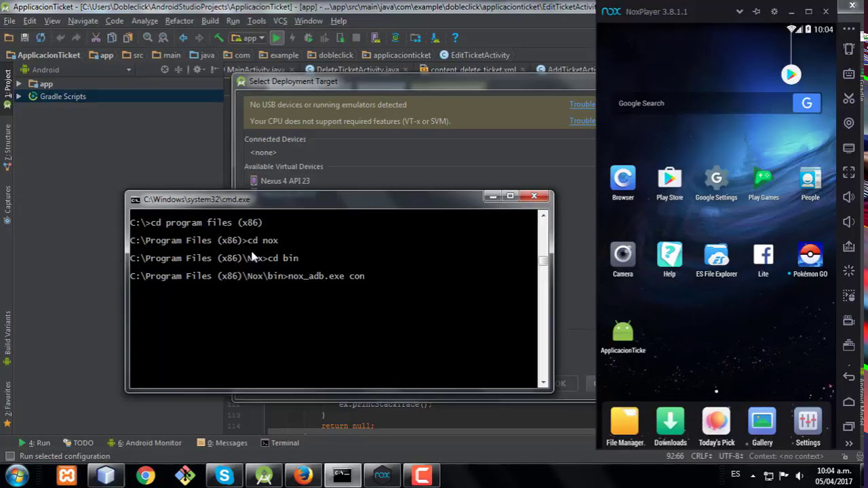Open Play Store app icon in Nox
The width and height of the screenshot is (868, 488).
669,184
